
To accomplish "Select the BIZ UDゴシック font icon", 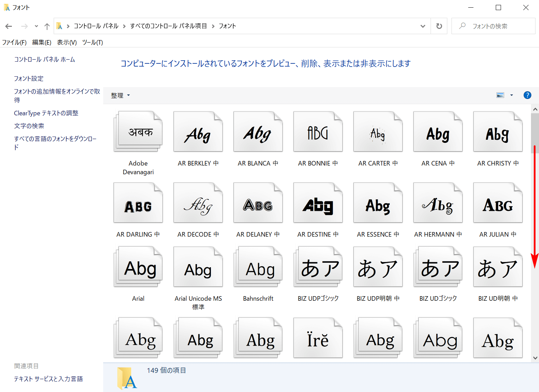I will coord(438,267).
